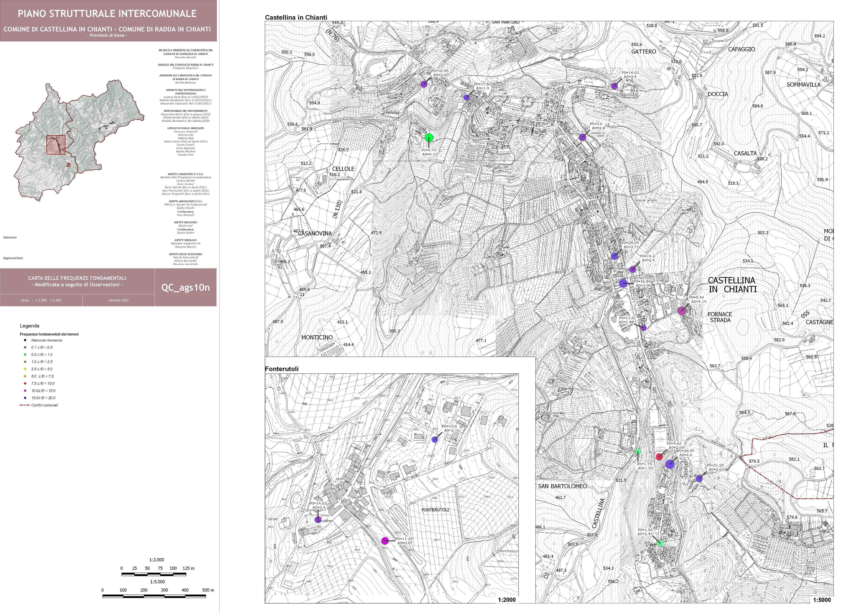Screen dimensions: 868x613
Task: Select the orange 5.0 ≤ f0 < 7.5 legend dot
Action: [25, 376]
